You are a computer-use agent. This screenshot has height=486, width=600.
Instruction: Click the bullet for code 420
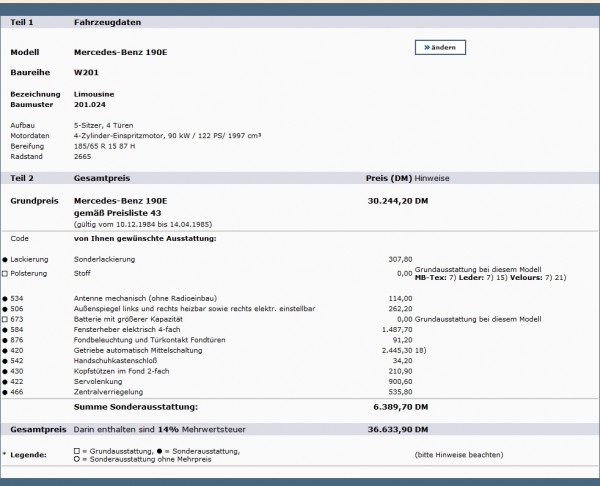(5, 351)
